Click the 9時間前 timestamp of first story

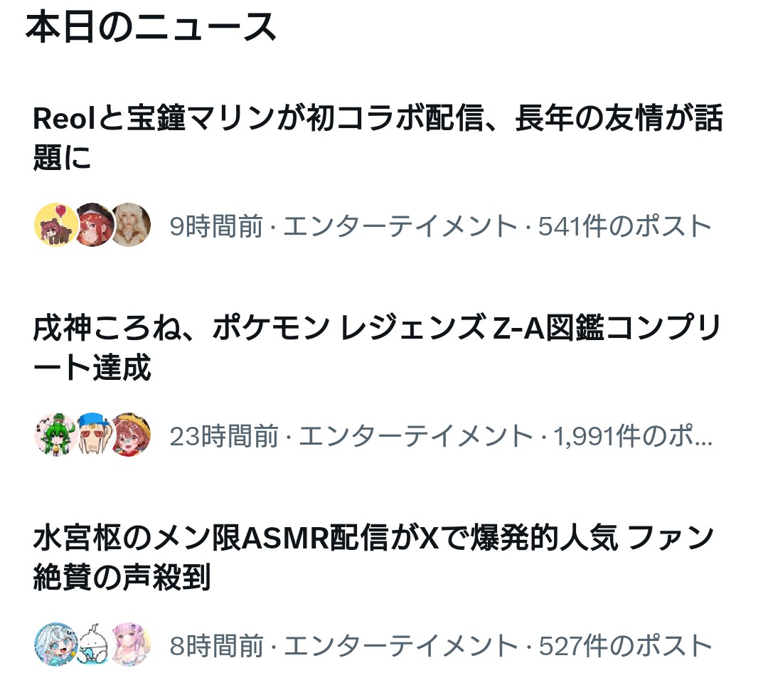216,226
